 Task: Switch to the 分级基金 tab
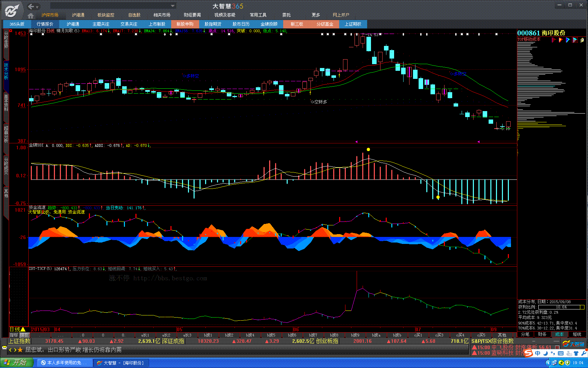coord(325,24)
